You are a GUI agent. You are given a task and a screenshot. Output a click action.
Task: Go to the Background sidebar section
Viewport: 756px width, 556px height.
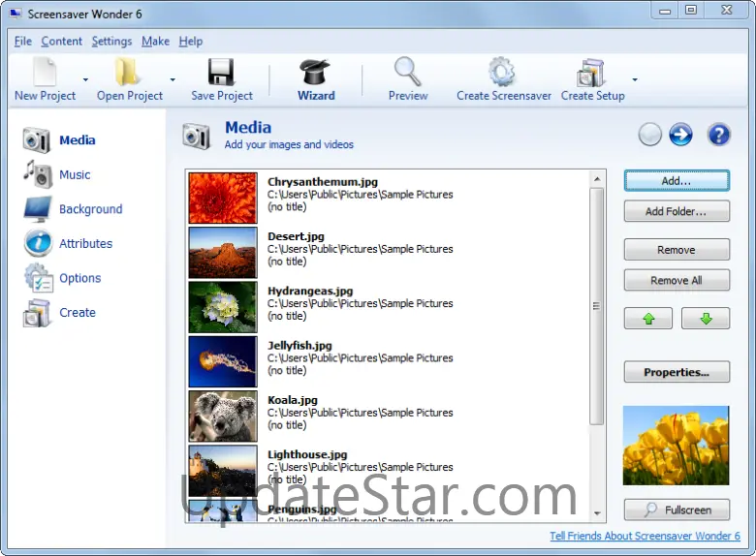coord(90,209)
